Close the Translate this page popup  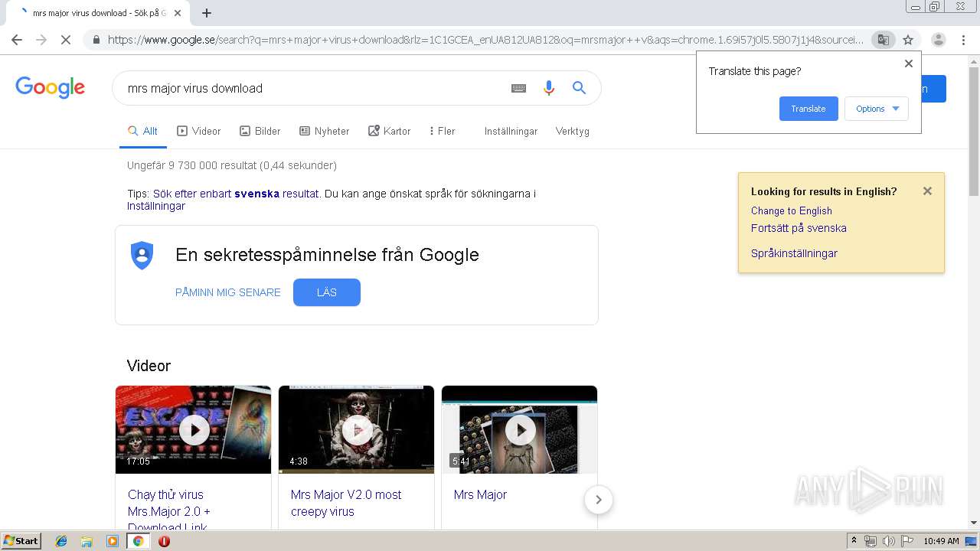[909, 64]
